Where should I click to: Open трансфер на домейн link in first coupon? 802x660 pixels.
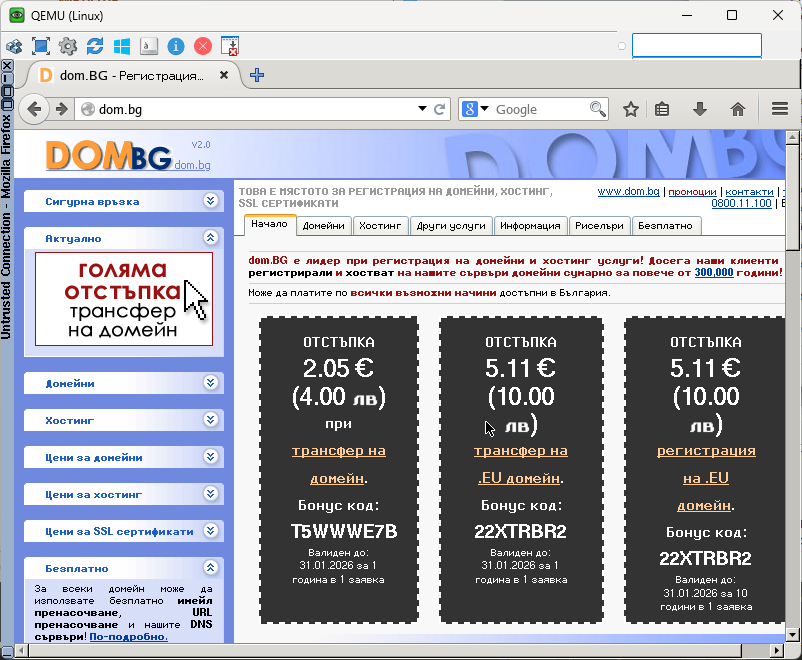pyautogui.click(x=339, y=465)
